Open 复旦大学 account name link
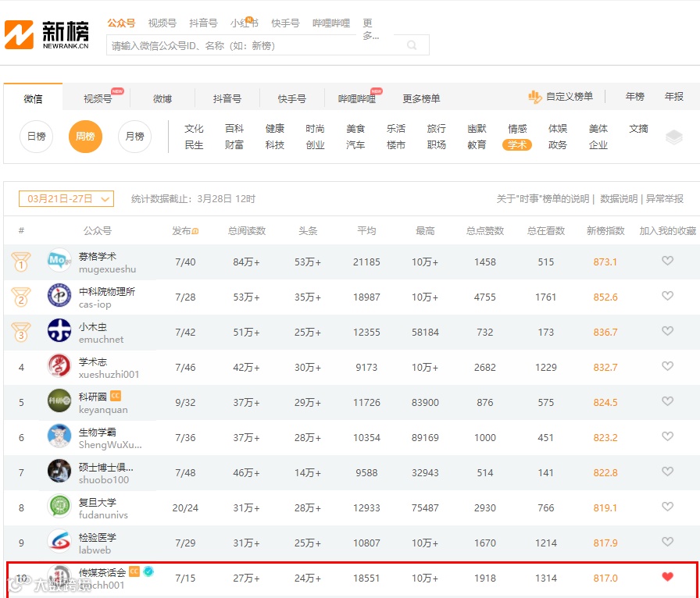Viewport: 700px width, 598px height. point(98,502)
